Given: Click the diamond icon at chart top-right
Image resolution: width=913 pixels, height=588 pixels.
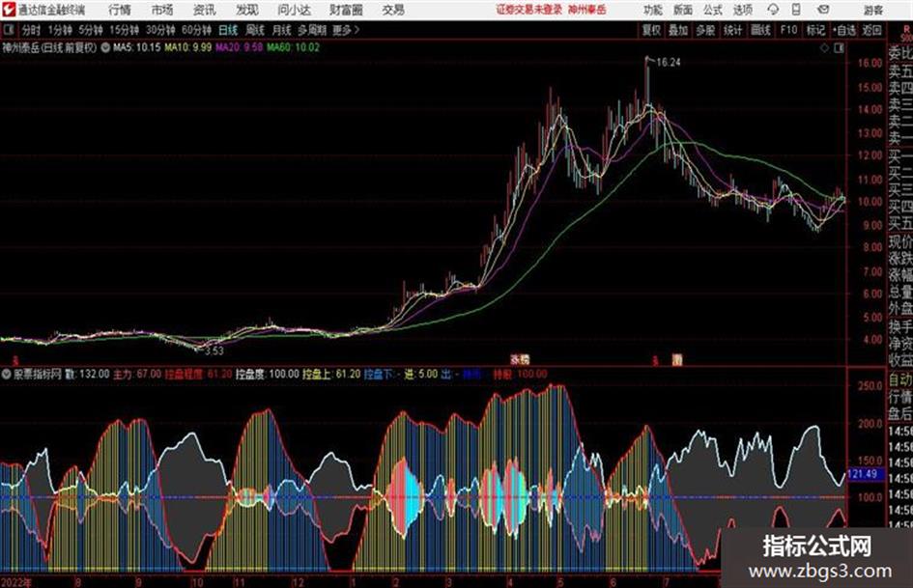Looking at the screenshot, I should coord(824,47).
